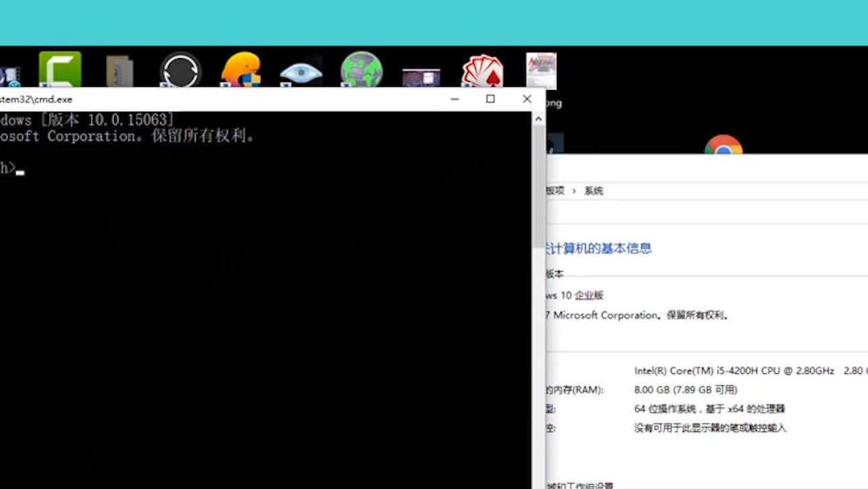Open the circular sync arrows desktop icon
868x489 pixels.
point(181,69)
